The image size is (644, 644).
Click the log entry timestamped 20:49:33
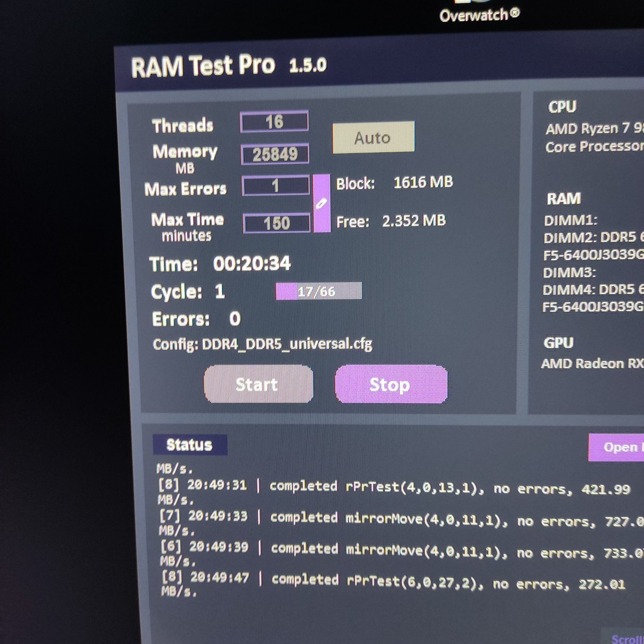[401, 524]
